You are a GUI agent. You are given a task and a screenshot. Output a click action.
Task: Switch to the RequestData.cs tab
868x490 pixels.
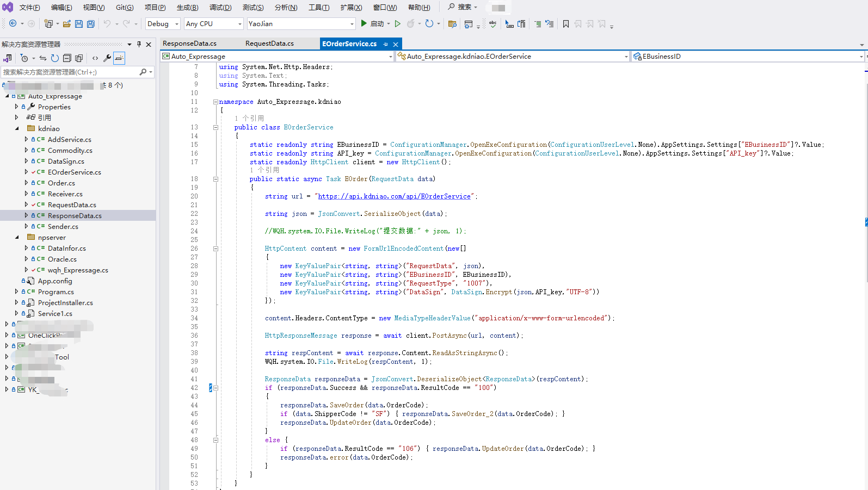pos(269,44)
